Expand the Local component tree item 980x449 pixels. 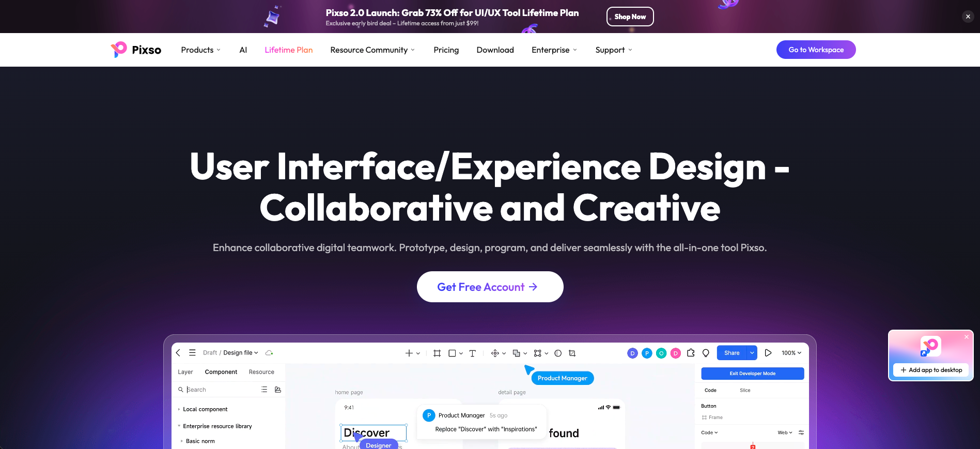click(179, 409)
